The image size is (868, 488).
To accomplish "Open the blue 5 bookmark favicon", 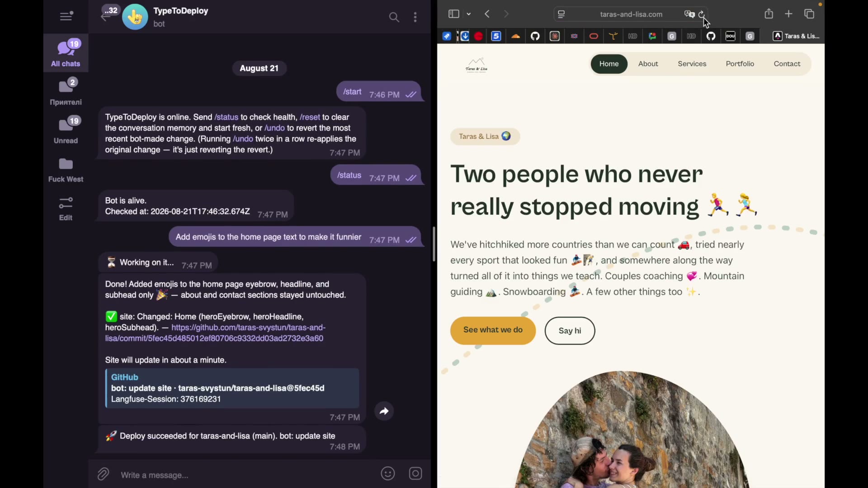I will click(496, 36).
